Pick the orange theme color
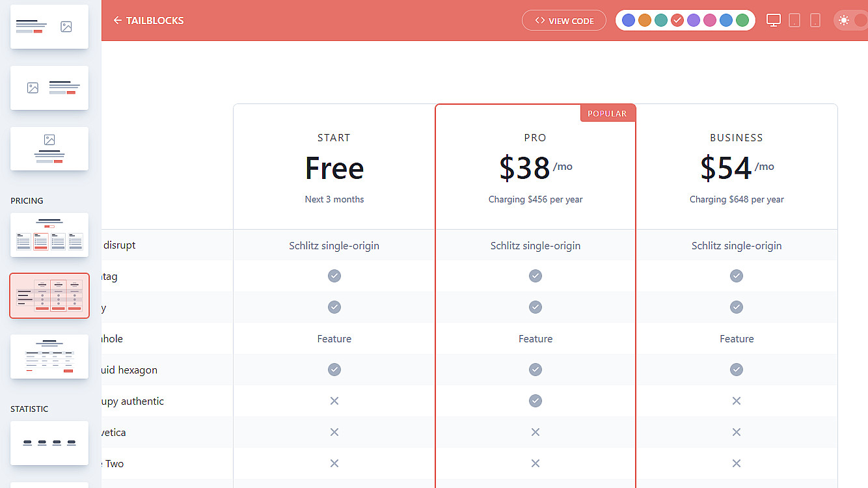Image resolution: width=868 pixels, height=488 pixels. point(645,20)
